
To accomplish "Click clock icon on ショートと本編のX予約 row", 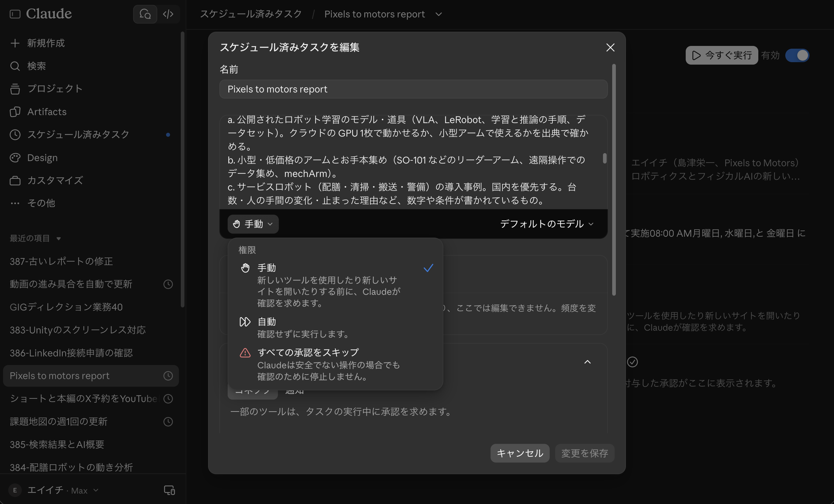I will (168, 399).
